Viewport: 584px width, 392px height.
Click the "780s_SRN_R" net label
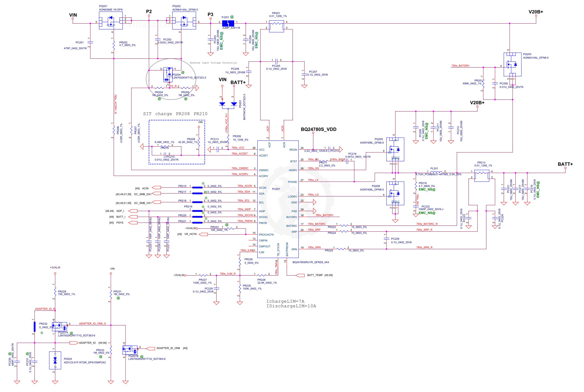coord(424,247)
